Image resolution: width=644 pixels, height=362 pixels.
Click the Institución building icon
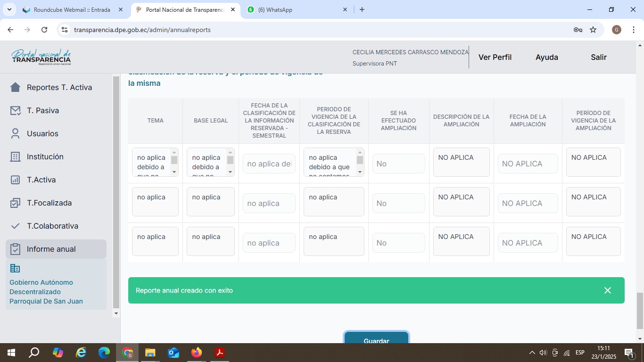16,157
